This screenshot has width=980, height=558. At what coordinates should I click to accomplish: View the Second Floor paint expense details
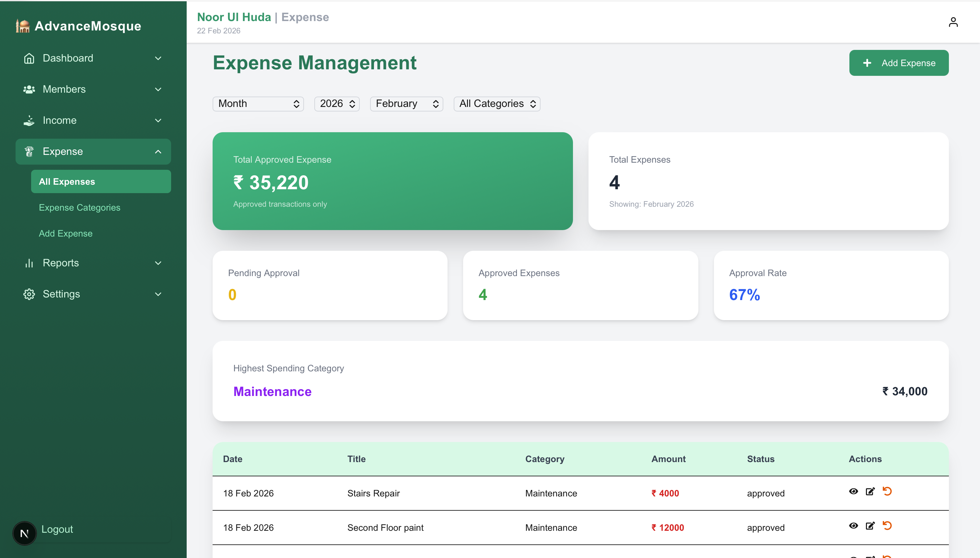coord(853,526)
